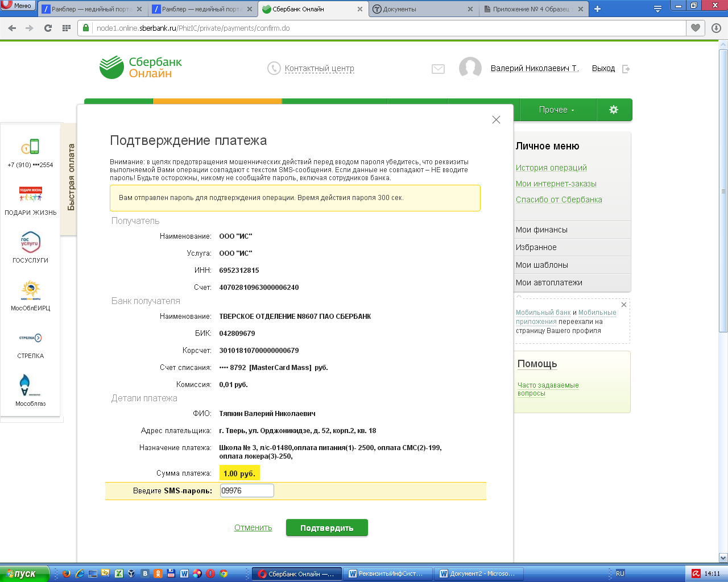Launch Firefox from the quick launch bar
Image resolution: width=728 pixels, height=582 pixels.
[x=66, y=573]
